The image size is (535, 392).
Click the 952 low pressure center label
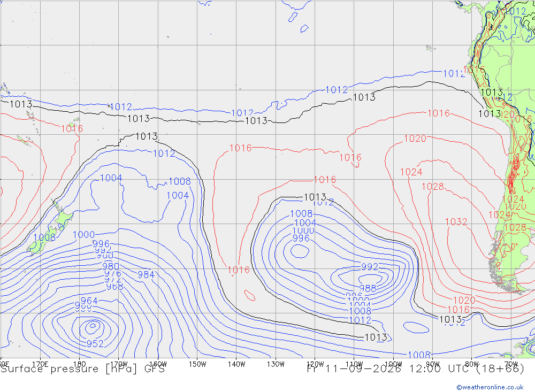(95, 343)
